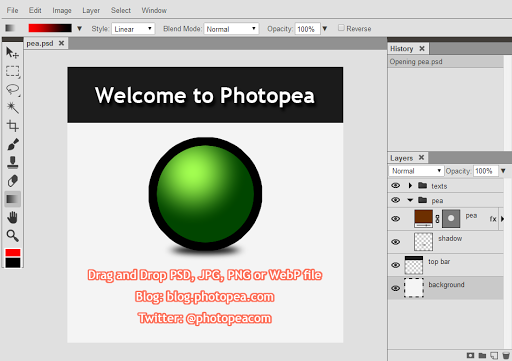Click pea layer brown color thumbnail
Image resolution: width=512 pixels, height=361 pixels.
pyautogui.click(x=423, y=219)
